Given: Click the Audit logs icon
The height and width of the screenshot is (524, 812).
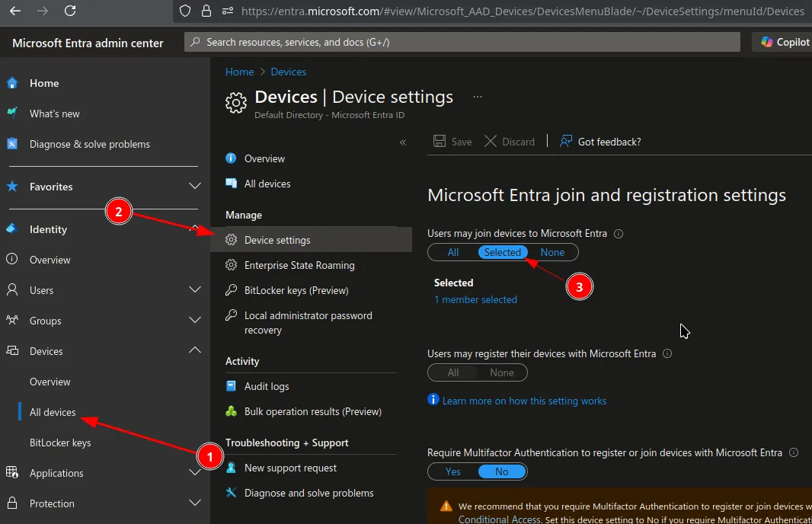Looking at the screenshot, I should pyautogui.click(x=231, y=385).
